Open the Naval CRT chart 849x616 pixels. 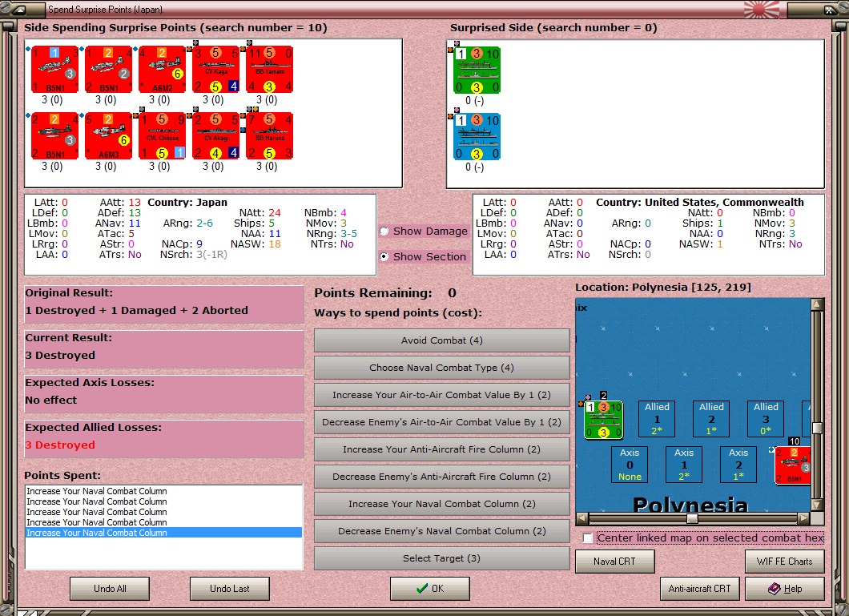click(x=614, y=562)
